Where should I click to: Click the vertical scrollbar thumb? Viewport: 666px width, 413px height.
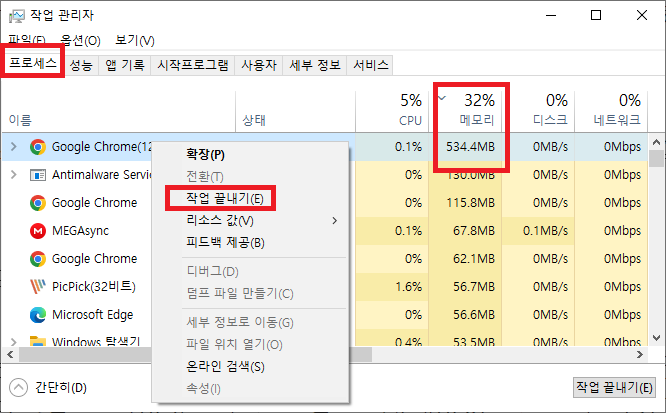[656, 159]
